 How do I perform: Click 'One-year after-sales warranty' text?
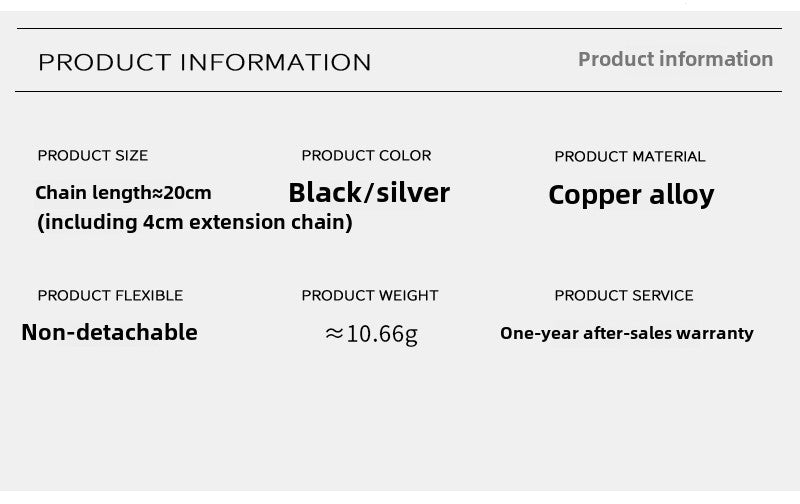pyautogui.click(x=627, y=333)
